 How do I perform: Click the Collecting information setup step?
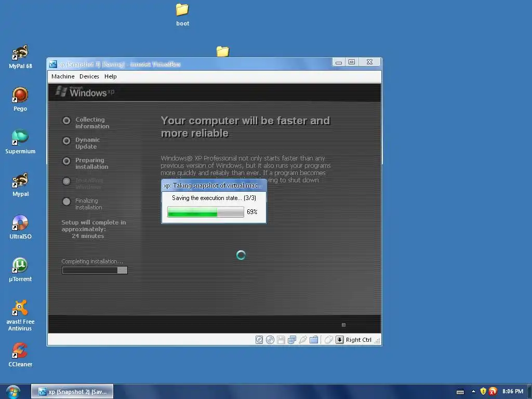(86, 123)
